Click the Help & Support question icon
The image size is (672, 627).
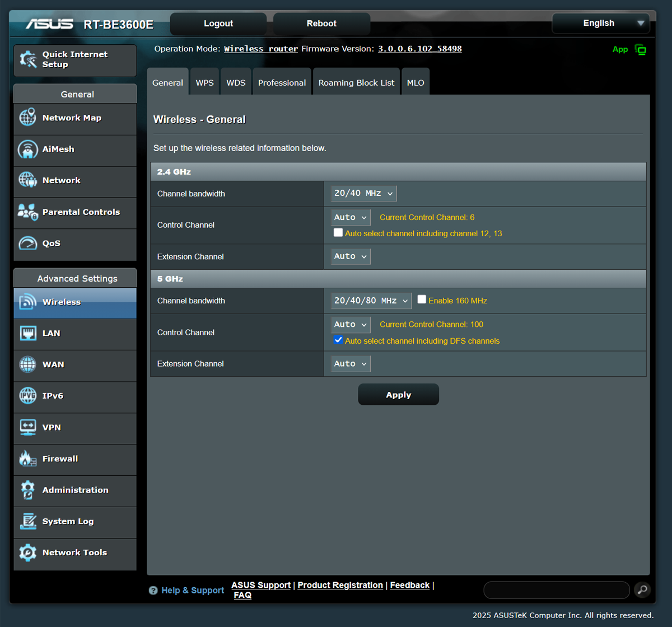pos(153,591)
